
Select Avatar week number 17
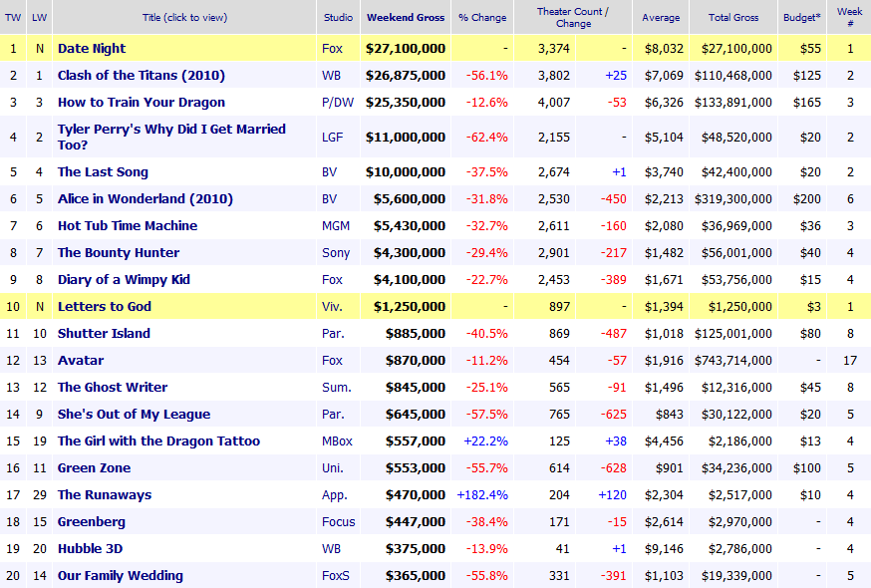point(850,360)
